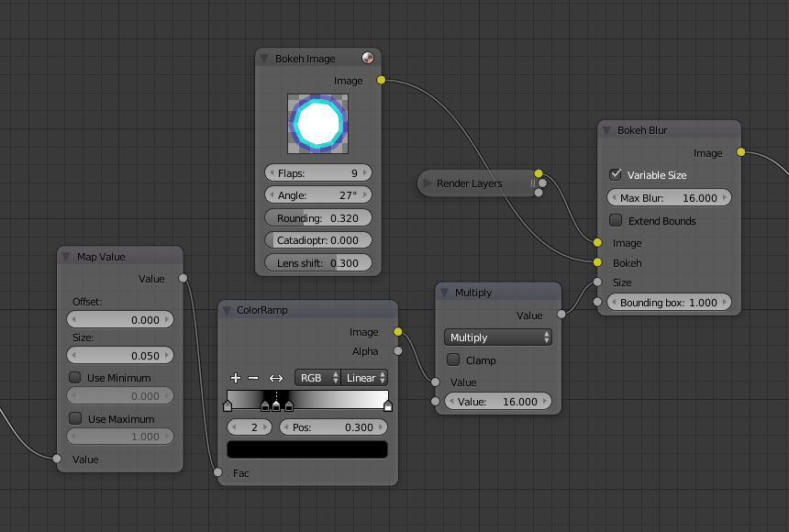Click the Flaps value field
This screenshot has height=532, width=789.
click(x=318, y=173)
